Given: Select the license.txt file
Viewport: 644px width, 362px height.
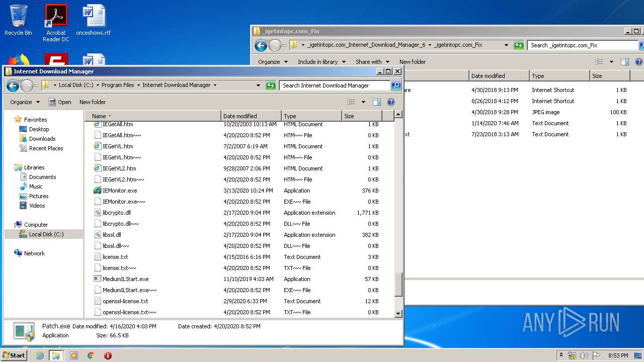Looking at the screenshot, I should (115, 257).
